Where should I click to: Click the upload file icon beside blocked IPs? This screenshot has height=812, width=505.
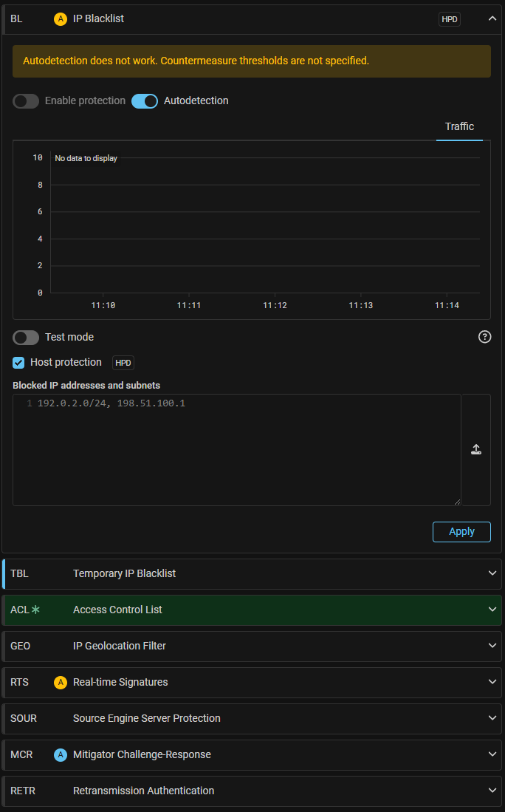476,449
